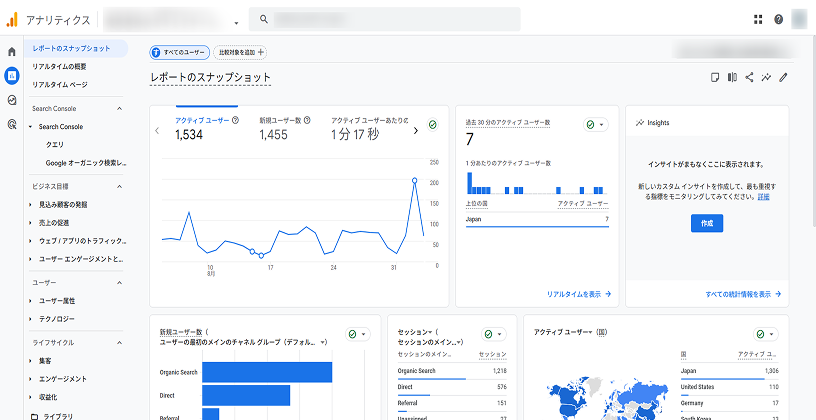
Task: Open the Google apps grid icon
Action: (x=758, y=19)
